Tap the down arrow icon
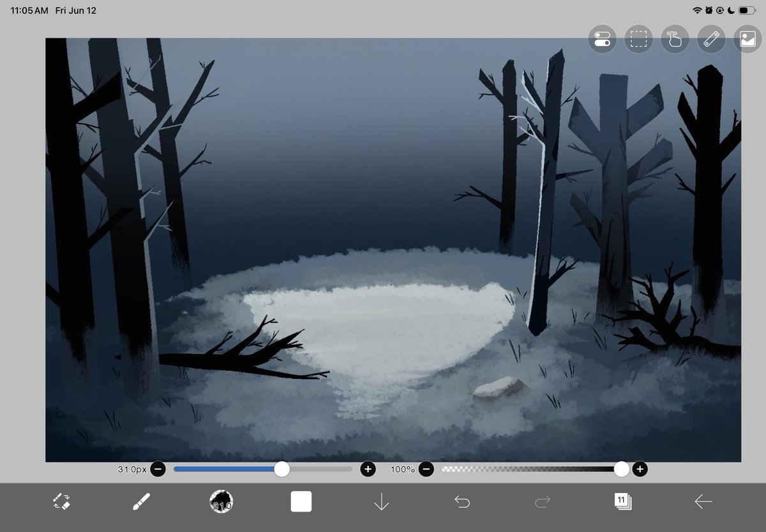This screenshot has height=532, width=766. coord(381,502)
